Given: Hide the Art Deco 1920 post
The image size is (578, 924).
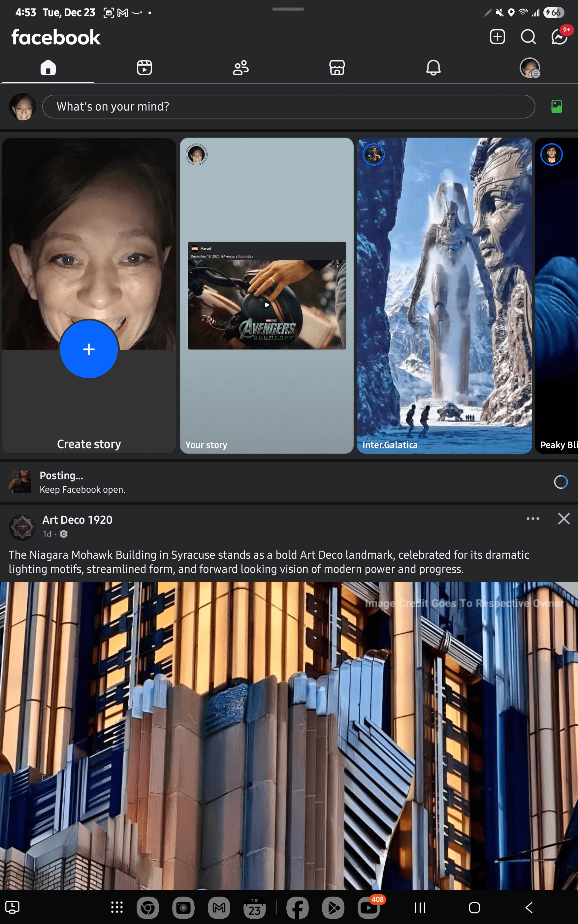Looking at the screenshot, I should tap(563, 519).
